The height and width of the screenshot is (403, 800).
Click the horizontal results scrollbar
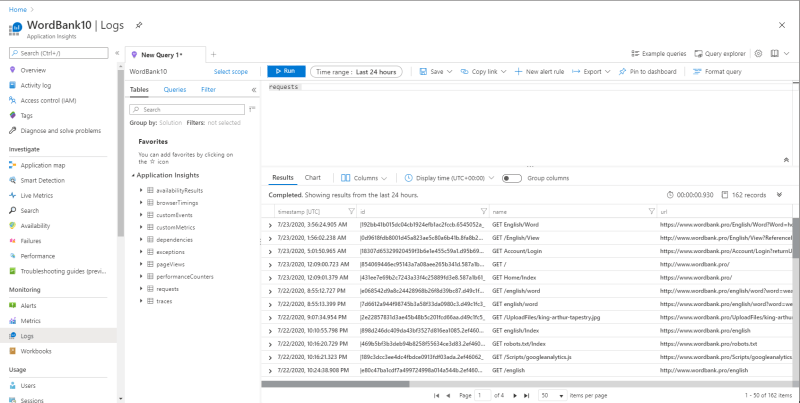coord(335,384)
